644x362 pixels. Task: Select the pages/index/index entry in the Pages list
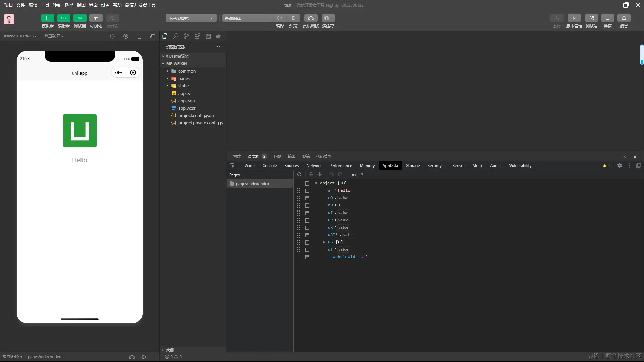tap(252, 184)
